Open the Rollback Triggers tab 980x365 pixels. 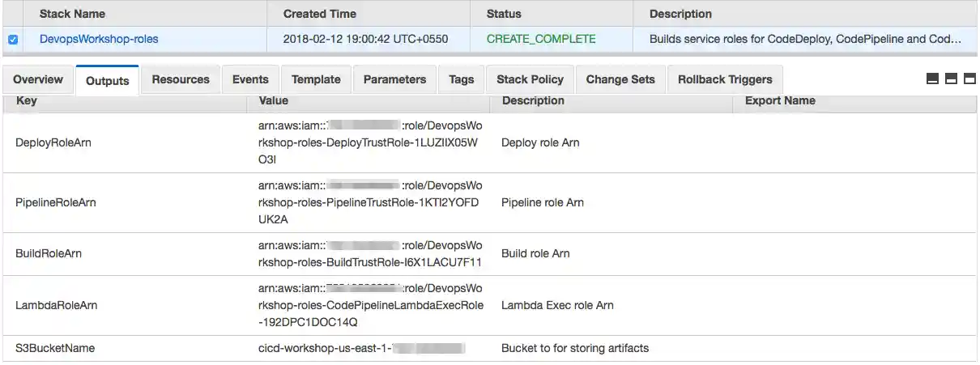tap(725, 79)
